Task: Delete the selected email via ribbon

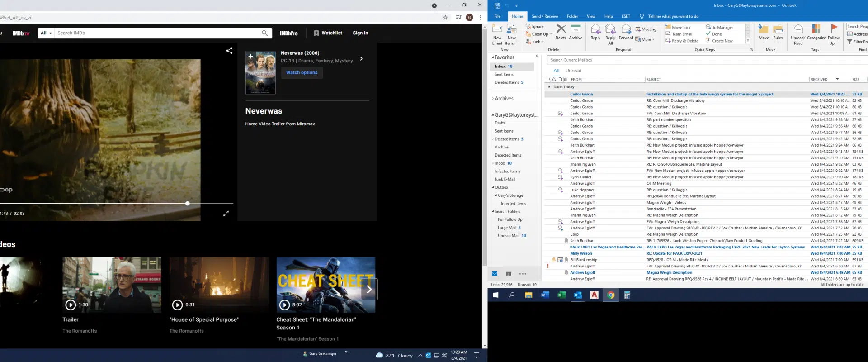Action: click(x=561, y=33)
